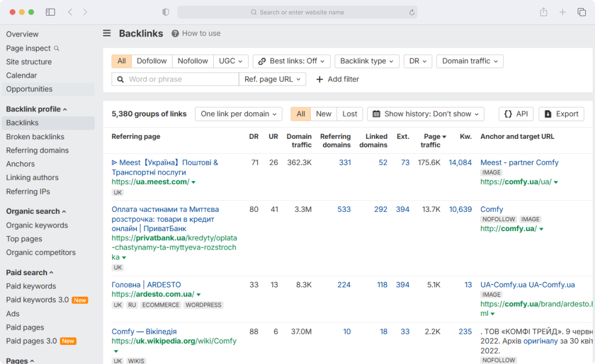This screenshot has height=364, width=595.
Task: Open the Domain traffic dropdown
Action: point(469,61)
